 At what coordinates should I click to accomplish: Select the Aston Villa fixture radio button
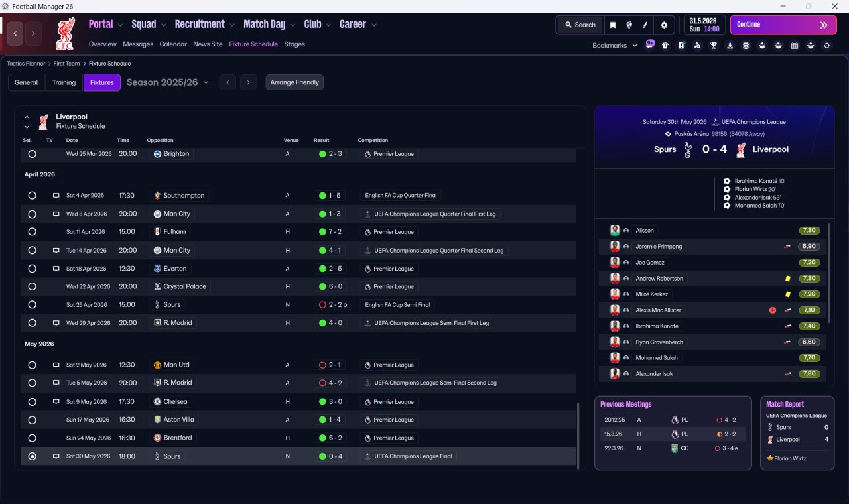pyautogui.click(x=32, y=420)
